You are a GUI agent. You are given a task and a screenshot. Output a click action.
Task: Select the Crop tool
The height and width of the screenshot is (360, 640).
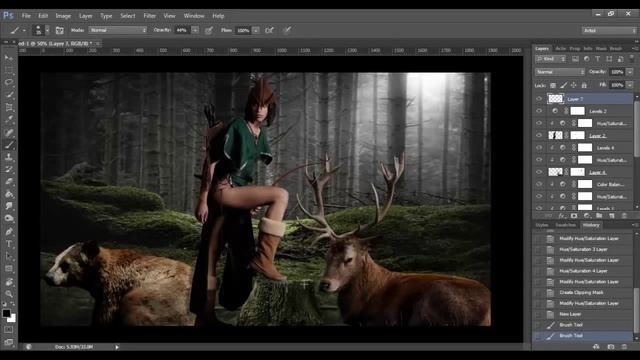pyautogui.click(x=9, y=107)
